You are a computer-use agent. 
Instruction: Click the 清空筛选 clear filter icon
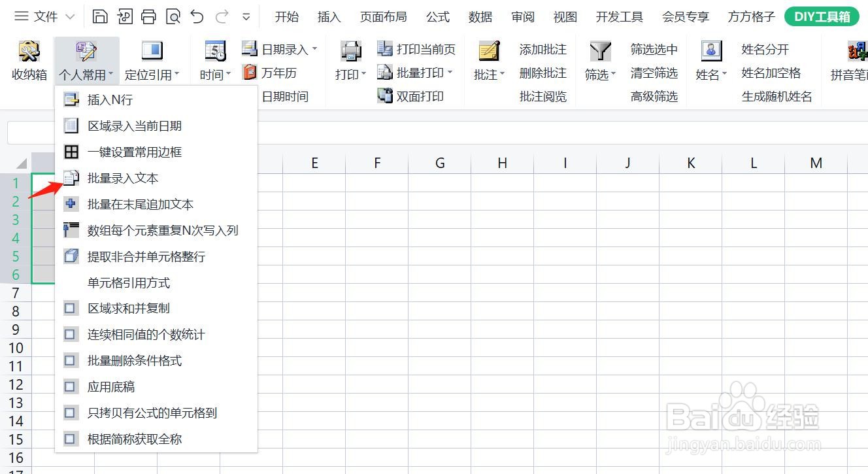click(654, 72)
